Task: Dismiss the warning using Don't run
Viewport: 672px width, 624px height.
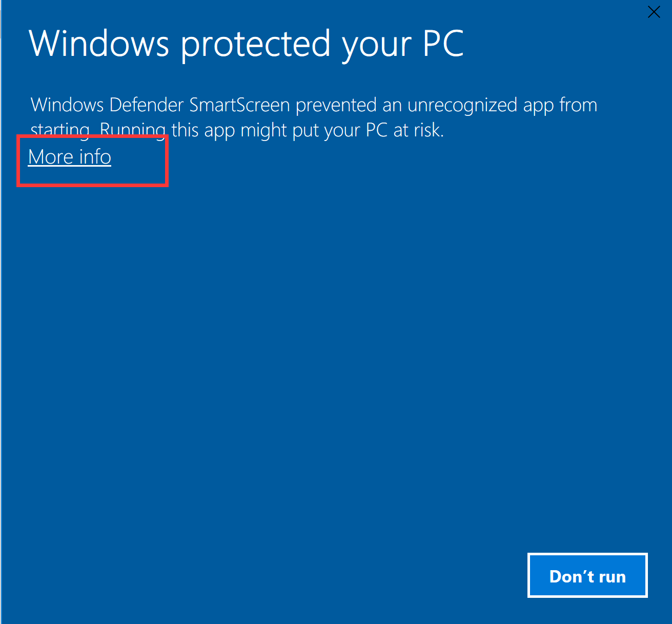Action: coord(587,576)
